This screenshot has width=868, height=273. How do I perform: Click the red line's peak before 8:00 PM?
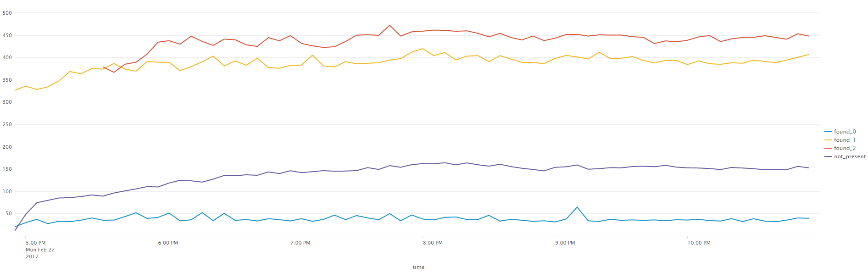[389, 25]
